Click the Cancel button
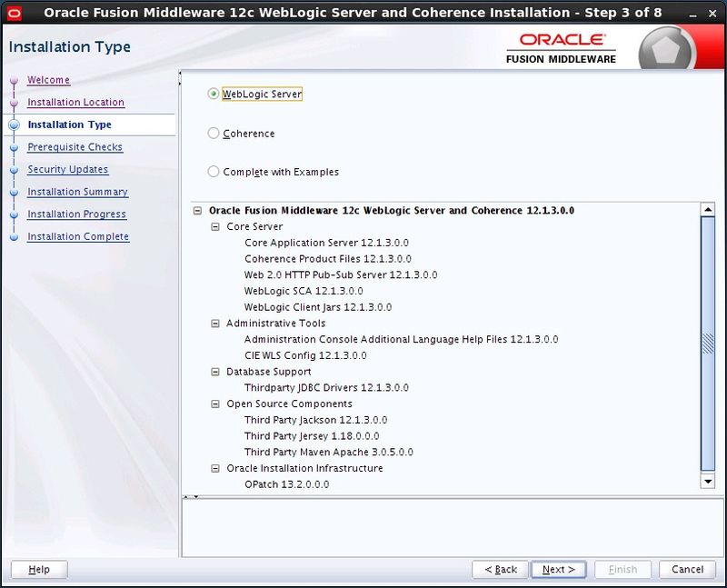This screenshot has width=727, height=588. pyautogui.click(x=687, y=570)
